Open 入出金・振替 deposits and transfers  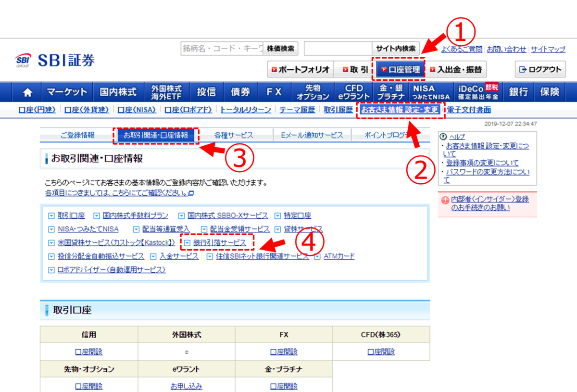click(x=455, y=69)
